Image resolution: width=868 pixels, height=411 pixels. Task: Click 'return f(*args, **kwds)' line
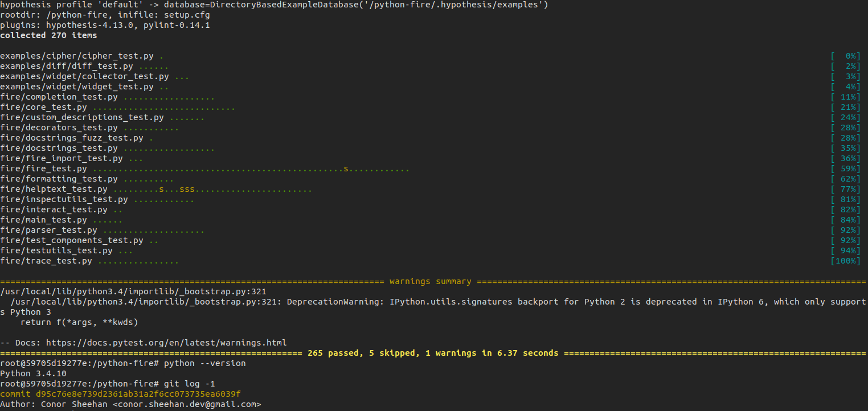(79, 322)
